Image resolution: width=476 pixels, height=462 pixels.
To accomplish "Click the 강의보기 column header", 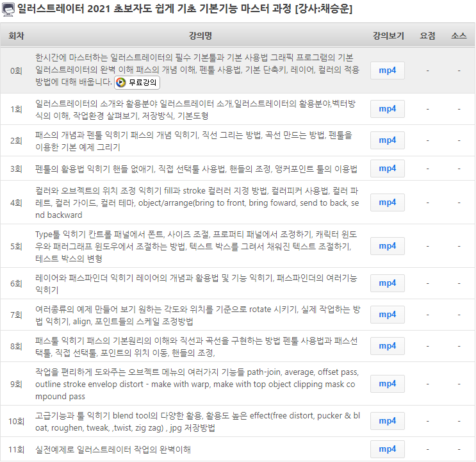I will pos(388,36).
